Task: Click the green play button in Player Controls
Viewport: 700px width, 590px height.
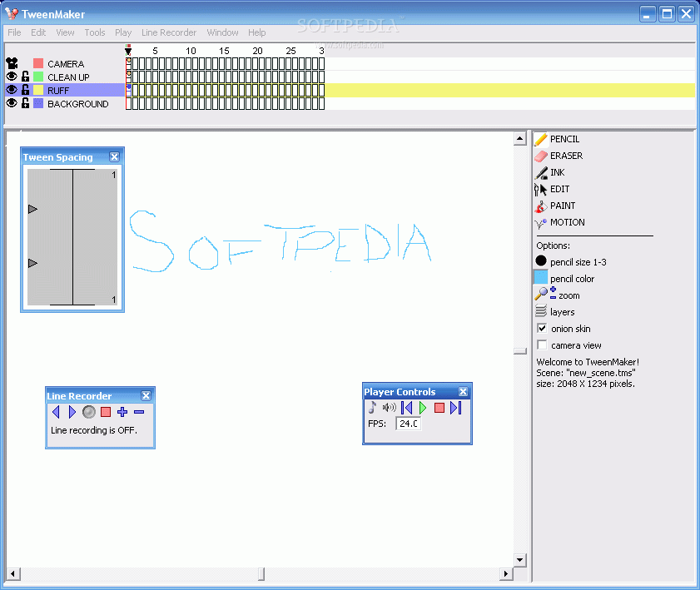Action: click(x=422, y=407)
